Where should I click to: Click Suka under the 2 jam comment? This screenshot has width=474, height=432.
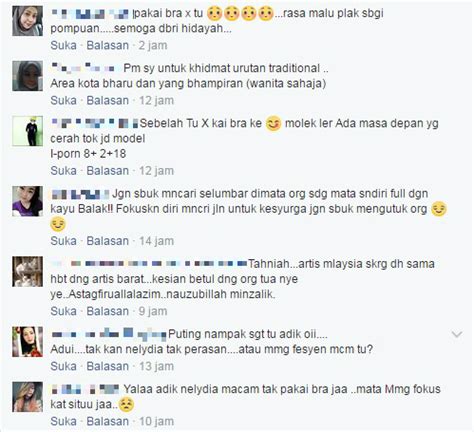[x=63, y=45]
